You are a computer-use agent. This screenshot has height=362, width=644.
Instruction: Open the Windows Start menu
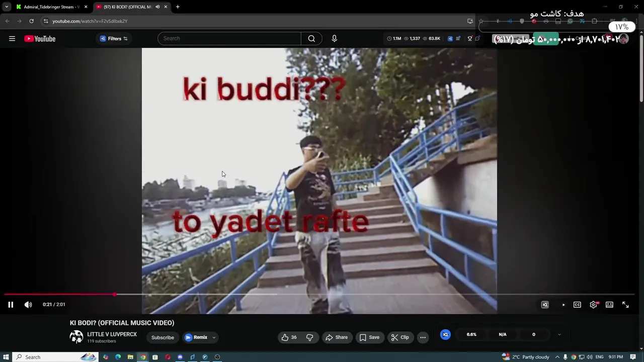(x=6, y=357)
